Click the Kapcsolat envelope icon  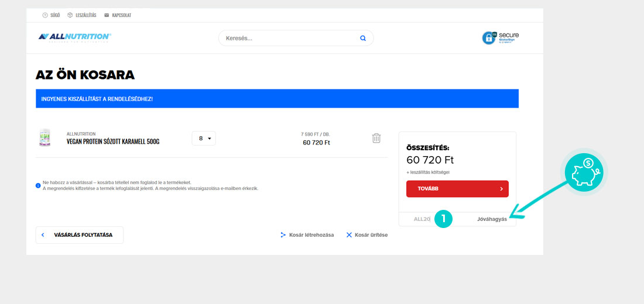point(107,15)
